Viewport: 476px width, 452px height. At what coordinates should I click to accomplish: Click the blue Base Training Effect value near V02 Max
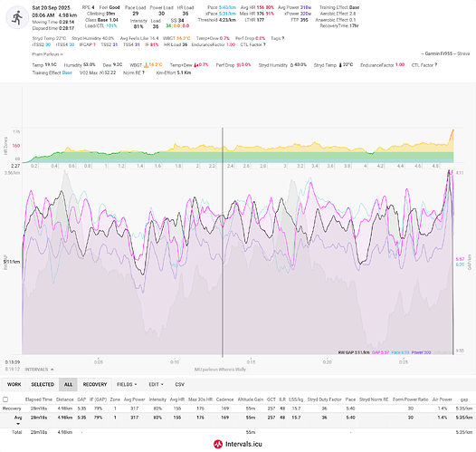click(x=67, y=72)
